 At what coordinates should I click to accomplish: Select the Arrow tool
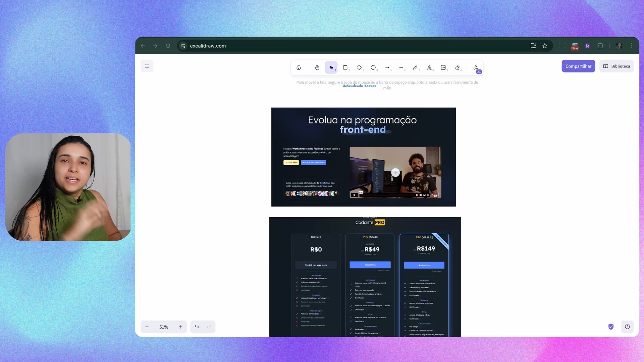click(x=387, y=67)
